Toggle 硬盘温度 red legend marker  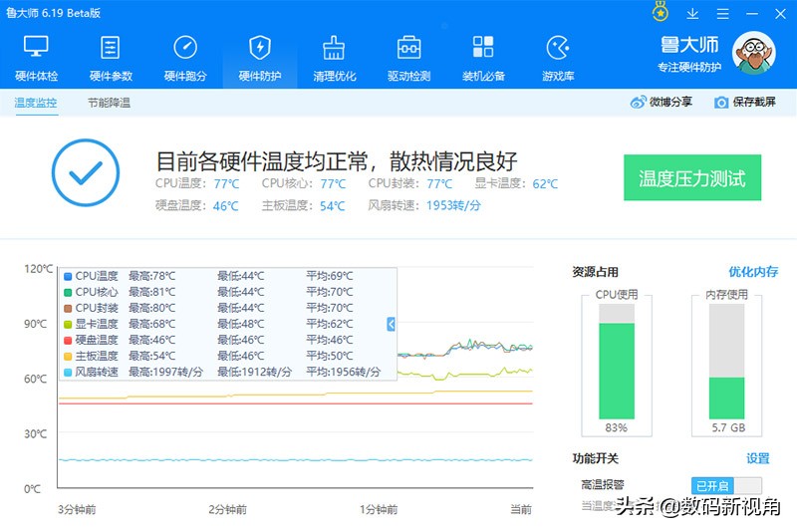pyautogui.click(x=68, y=340)
